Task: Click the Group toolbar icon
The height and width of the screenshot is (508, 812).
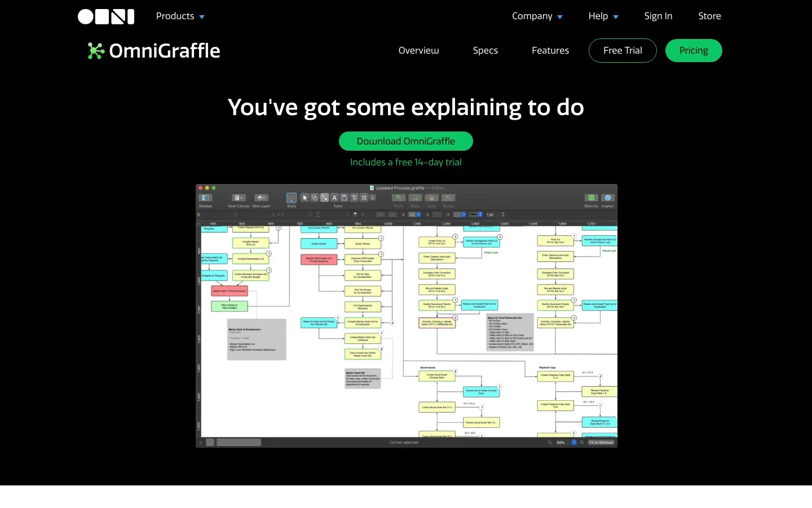Action: pos(448,198)
